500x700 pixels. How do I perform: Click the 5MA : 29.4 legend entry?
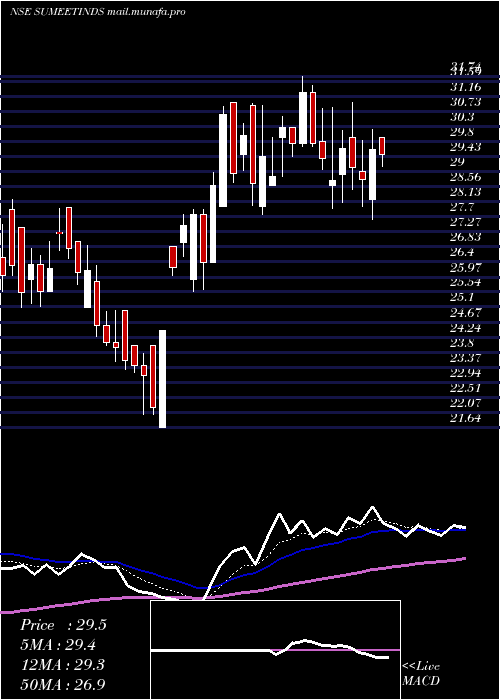pos(58,645)
